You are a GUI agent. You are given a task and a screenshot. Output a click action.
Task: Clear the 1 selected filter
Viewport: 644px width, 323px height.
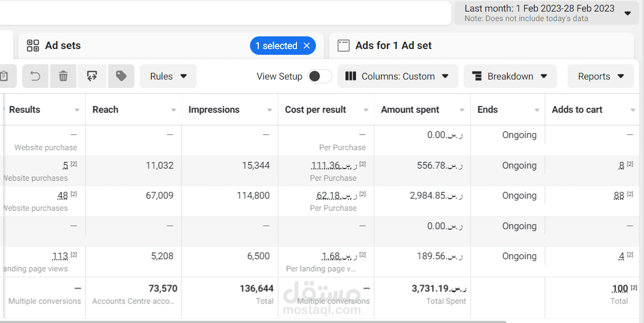click(306, 46)
